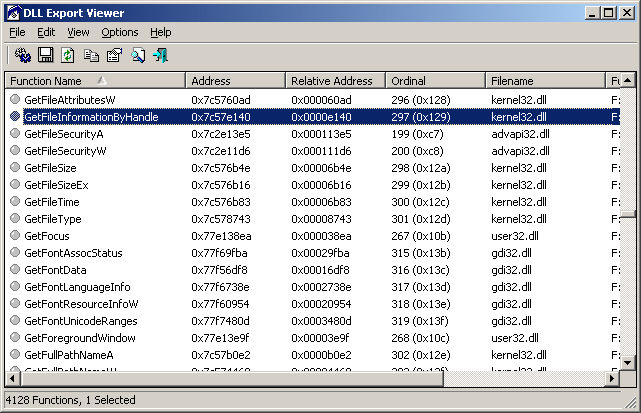Click the Copy selected items icon
Viewport: 641px width, 413px height.
click(91, 55)
